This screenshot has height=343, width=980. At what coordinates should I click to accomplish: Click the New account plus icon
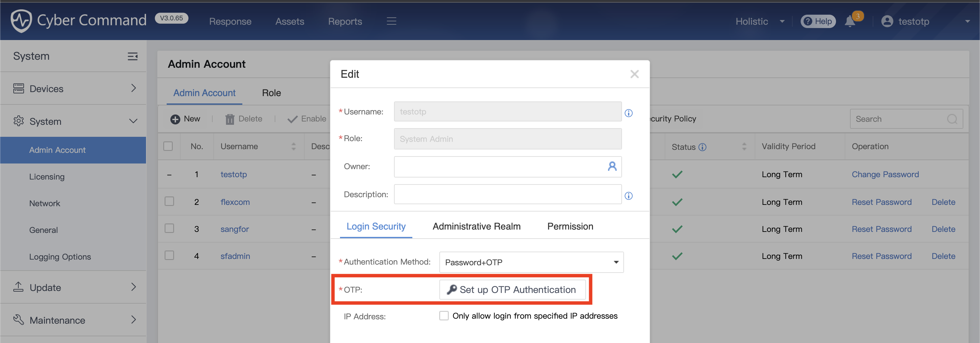175,119
